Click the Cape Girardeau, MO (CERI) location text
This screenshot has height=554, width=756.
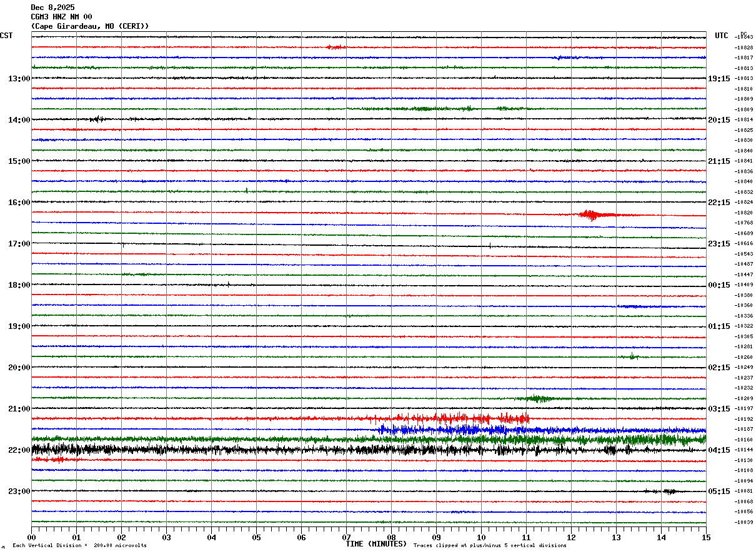pyautogui.click(x=90, y=26)
